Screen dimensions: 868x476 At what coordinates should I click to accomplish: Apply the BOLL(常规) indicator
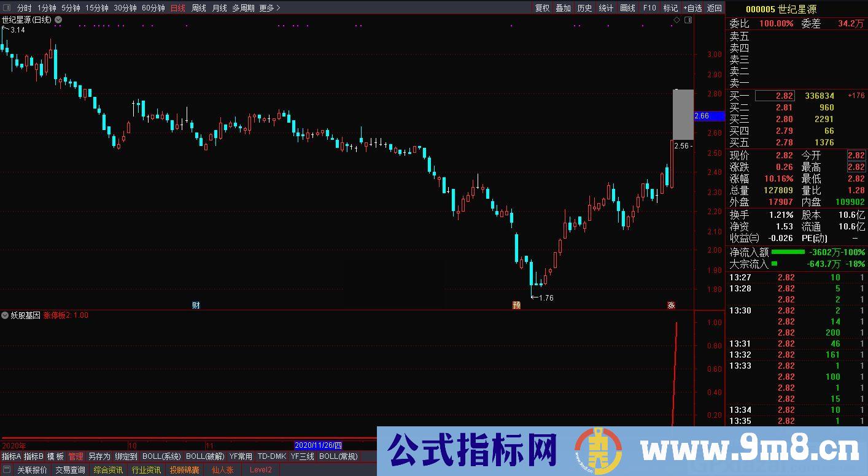click(x=338, y=456)
